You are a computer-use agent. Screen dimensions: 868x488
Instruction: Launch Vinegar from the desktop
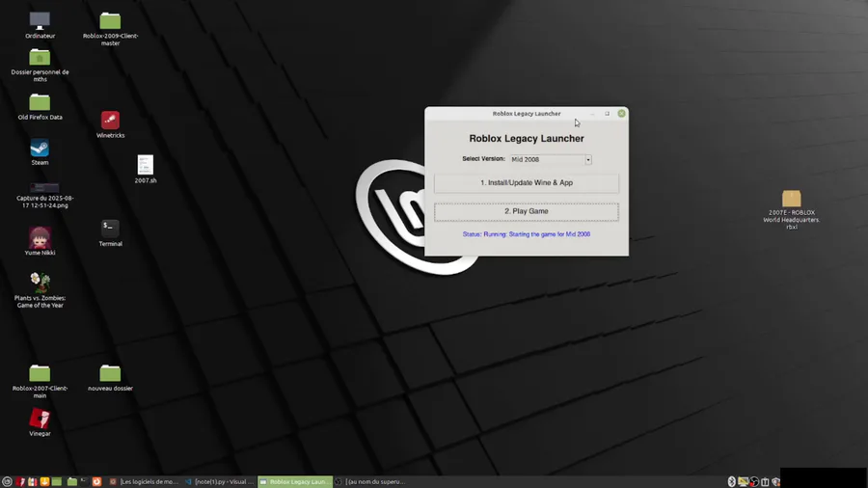click(40, 422)
